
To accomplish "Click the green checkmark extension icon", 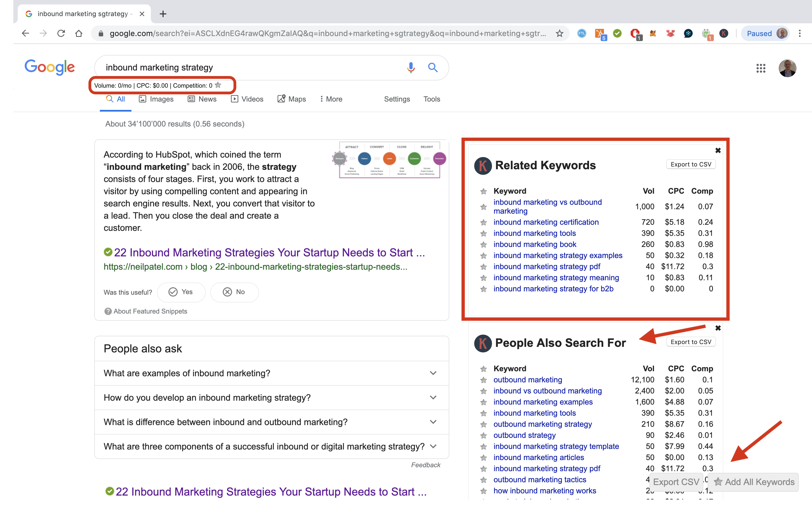I will point(617,33).
